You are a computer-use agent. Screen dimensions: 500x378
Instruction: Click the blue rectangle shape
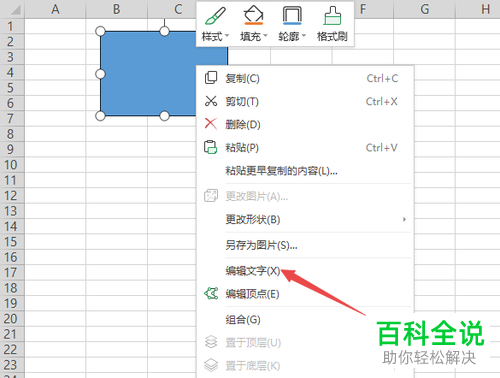click(x=148, y=74)
